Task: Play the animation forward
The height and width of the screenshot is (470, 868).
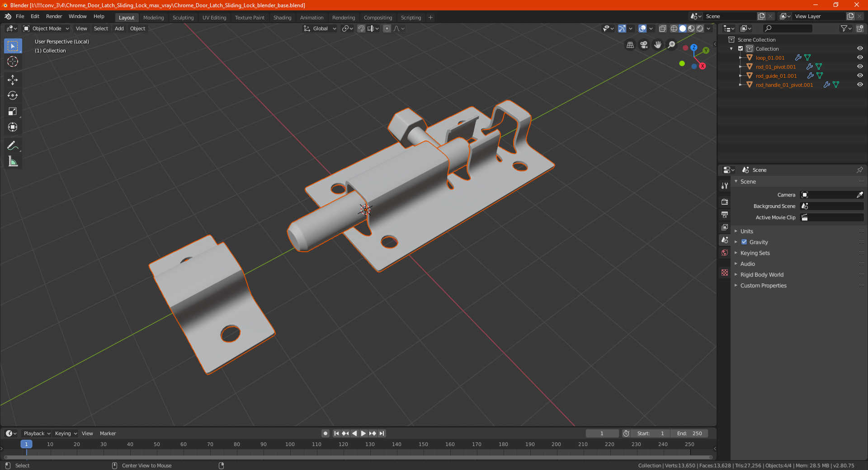Action: coord(363,433)
